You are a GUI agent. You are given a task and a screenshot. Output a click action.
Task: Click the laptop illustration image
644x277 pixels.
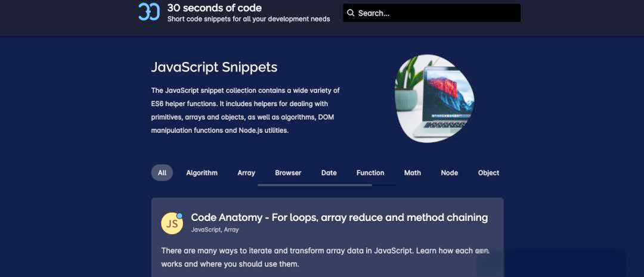(x=435, y=98)
